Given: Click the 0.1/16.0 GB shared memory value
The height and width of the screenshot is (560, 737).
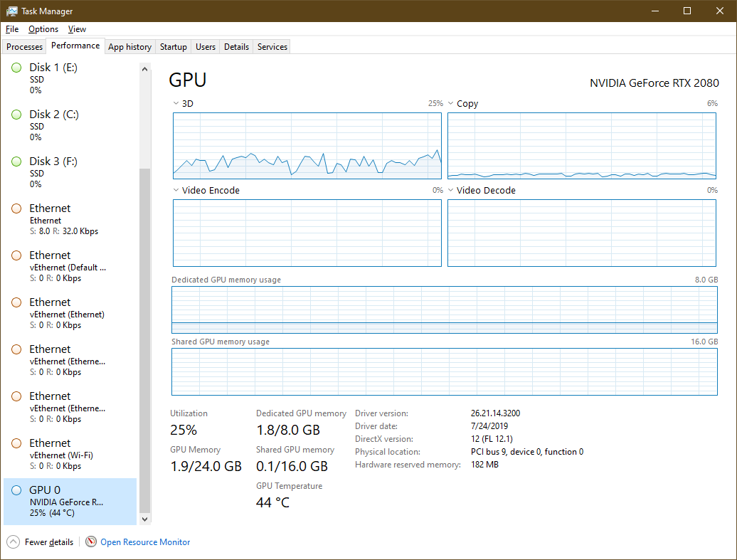Looking at the screenshot, I should (292, 467).
